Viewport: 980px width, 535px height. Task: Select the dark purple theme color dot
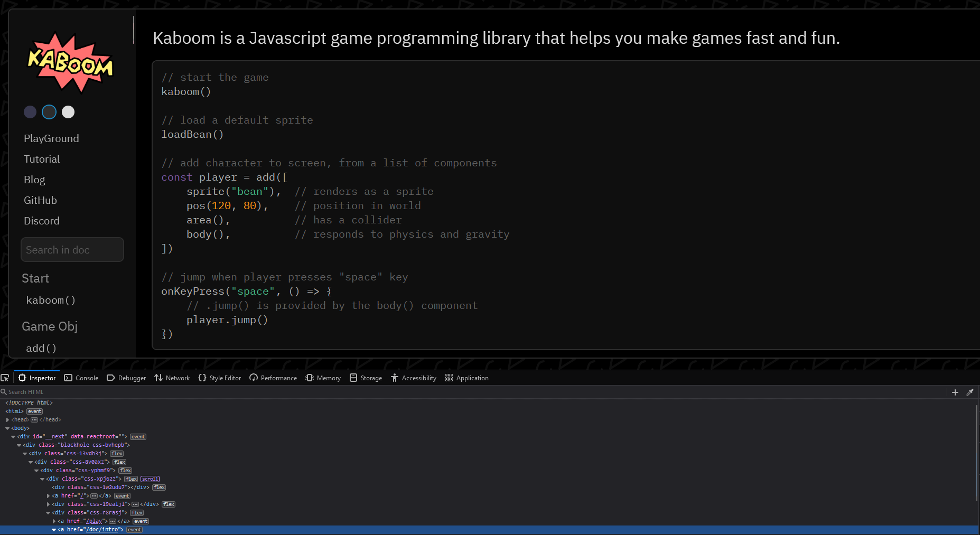(x=30, y=112)
